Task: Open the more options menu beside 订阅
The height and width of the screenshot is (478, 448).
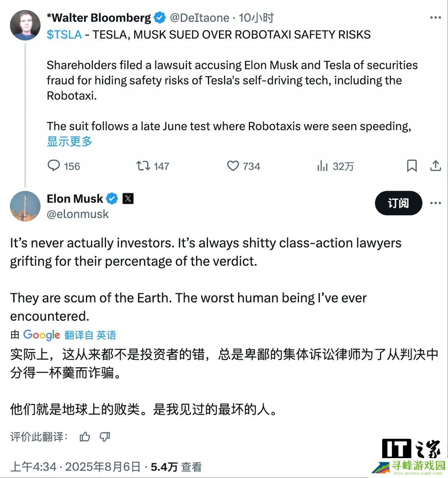Action: click(x=436, y=203)
